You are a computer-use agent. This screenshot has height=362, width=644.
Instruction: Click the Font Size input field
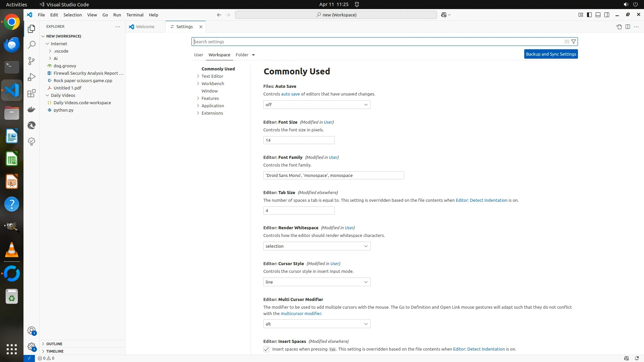point(299,140)
